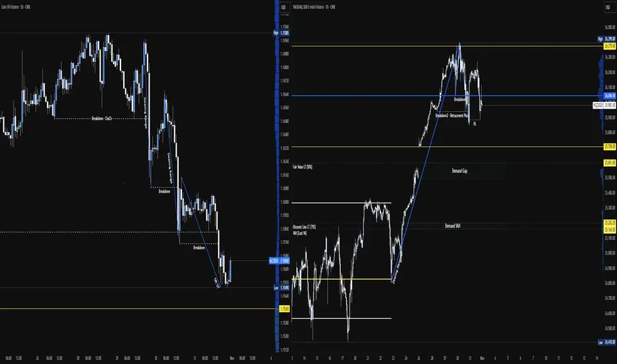Select the 'VAH [Last W]' label
617x364 pixels.
click(300, 234)
